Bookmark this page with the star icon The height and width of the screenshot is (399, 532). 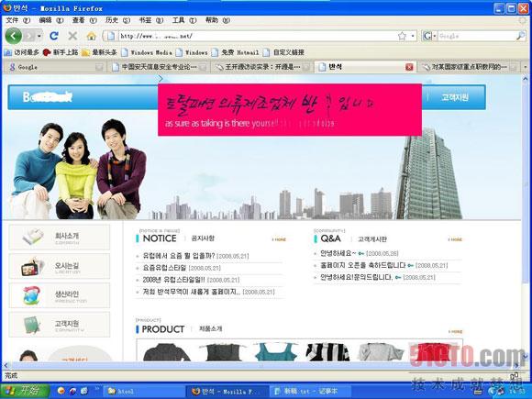pos(402,36)
